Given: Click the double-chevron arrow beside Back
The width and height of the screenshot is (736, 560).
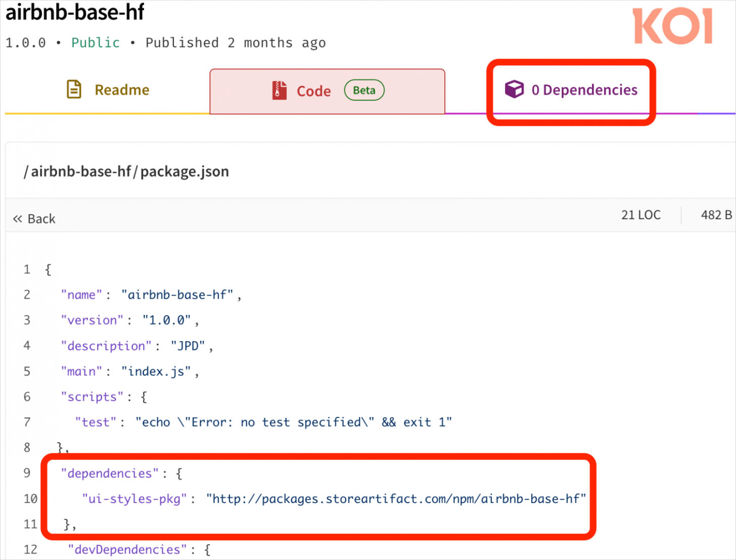Looking at the screenshot, I should coord(18,219).
